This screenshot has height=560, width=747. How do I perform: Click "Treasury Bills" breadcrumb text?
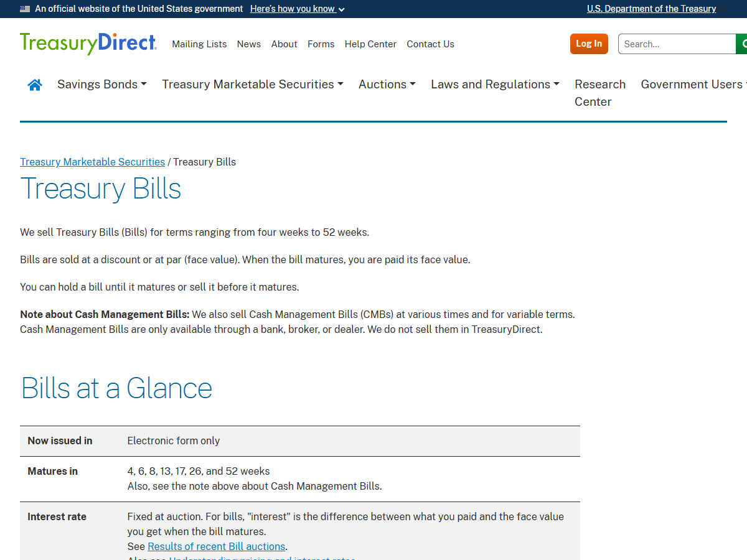[205, 162]
